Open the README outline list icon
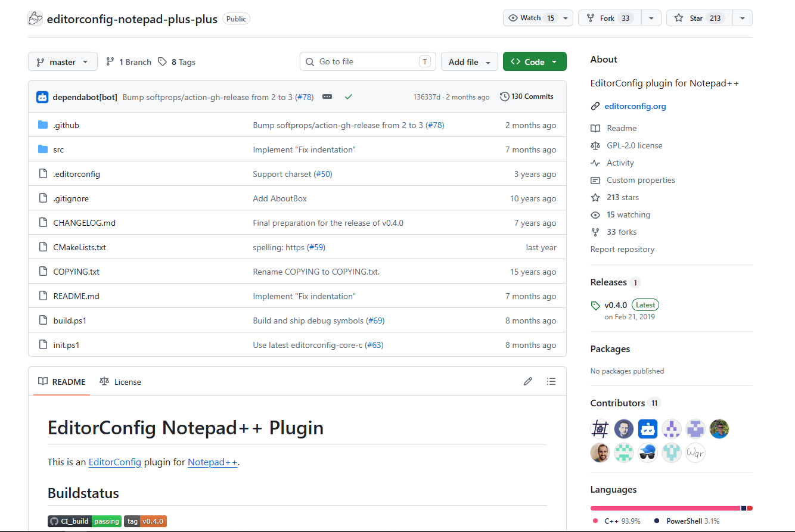Image resolution: width=795 pixels, height=532 pixels. 551,381
